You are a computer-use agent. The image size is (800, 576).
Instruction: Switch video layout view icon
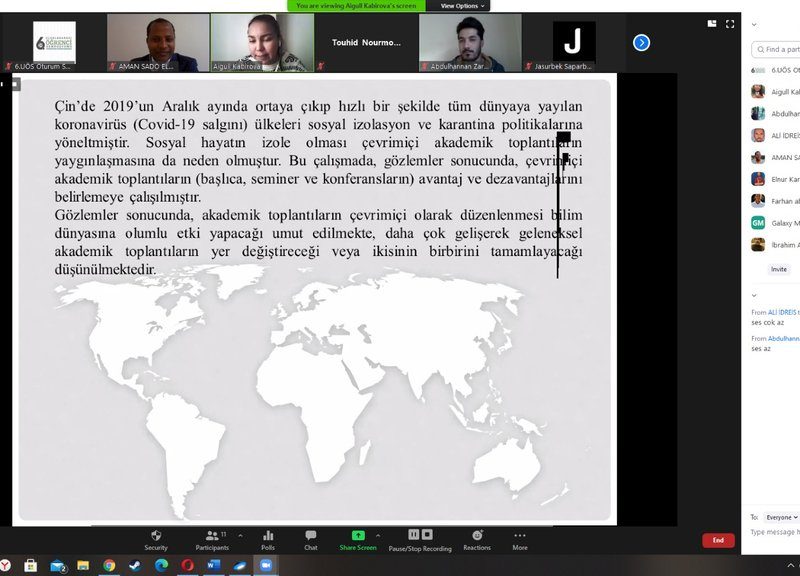[x=712, y=23]
